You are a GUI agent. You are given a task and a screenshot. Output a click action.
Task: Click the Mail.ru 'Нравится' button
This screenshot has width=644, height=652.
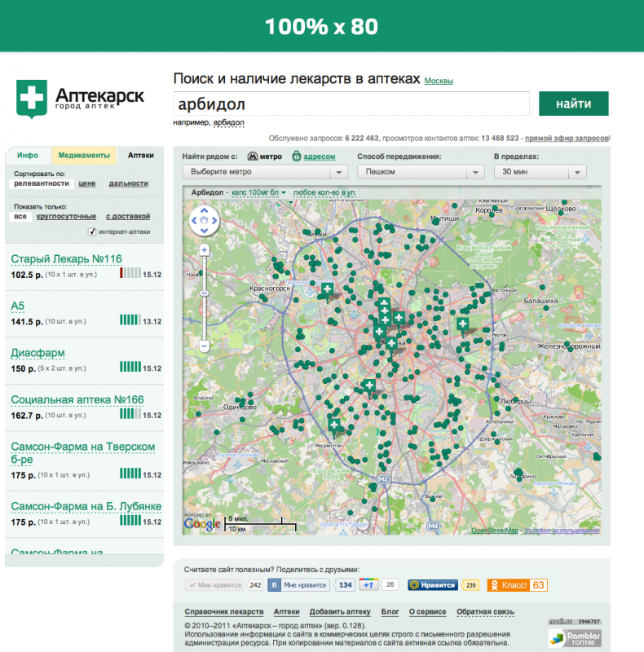(433, 585)
